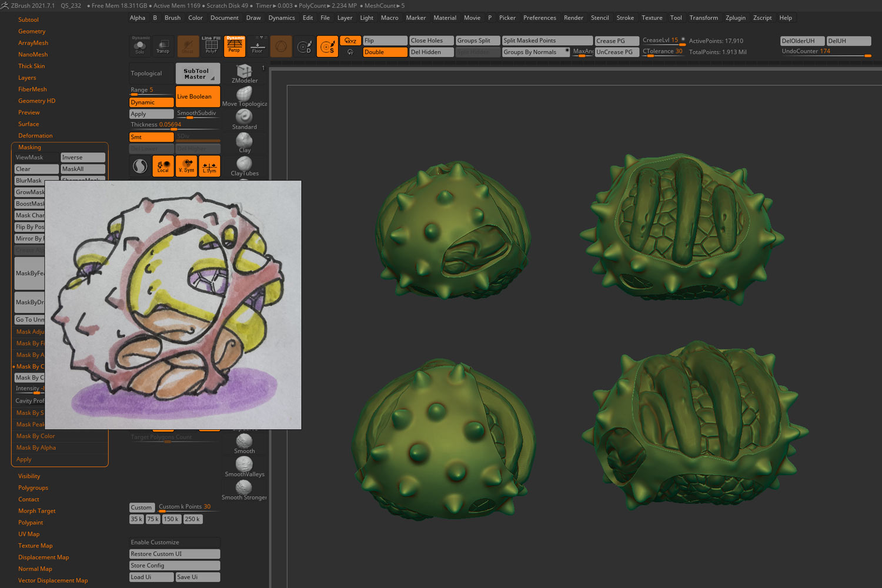Enable the Topological option
The width and height of the screenshot is (882, 588).
[x=152, y=73]
